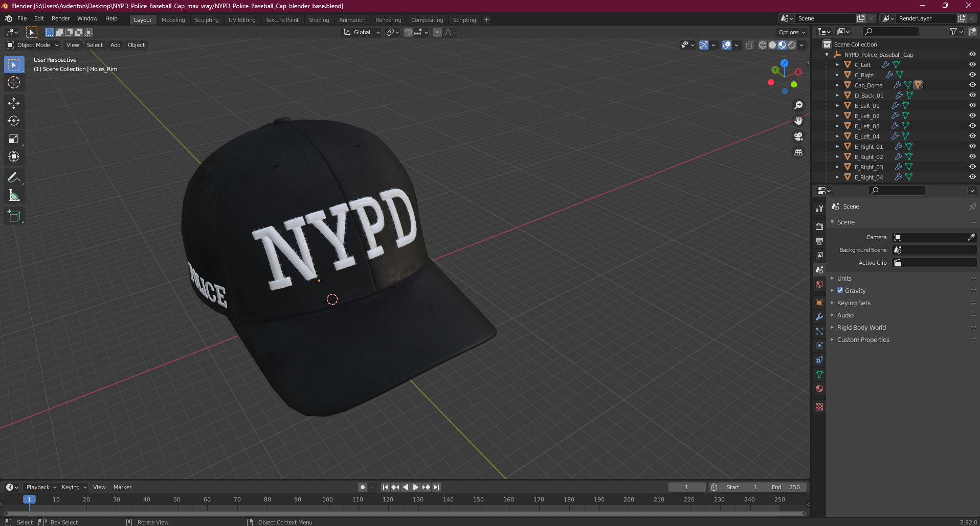
Task: Hide C_Left object in outliner
Action: [x=972, y=64]
